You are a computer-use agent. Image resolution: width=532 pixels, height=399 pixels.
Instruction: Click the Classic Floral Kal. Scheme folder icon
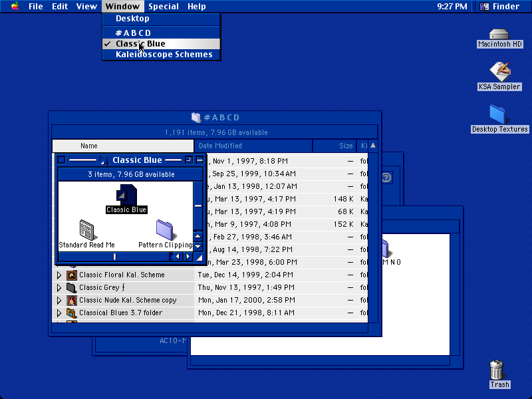click(x=72, y=275)
